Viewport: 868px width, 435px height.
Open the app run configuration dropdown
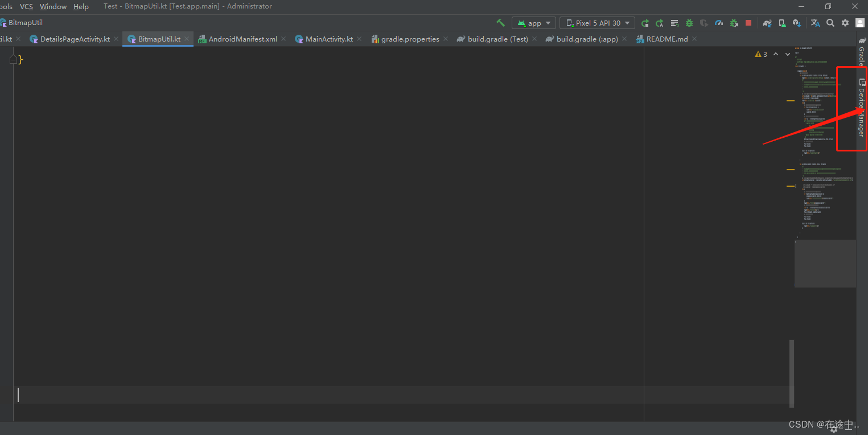[533, 23]
